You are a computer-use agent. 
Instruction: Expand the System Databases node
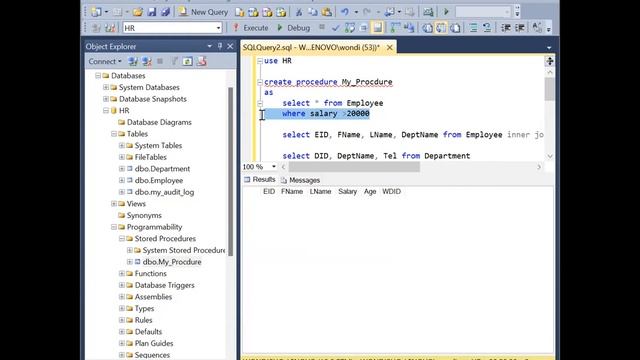[106, 87]
